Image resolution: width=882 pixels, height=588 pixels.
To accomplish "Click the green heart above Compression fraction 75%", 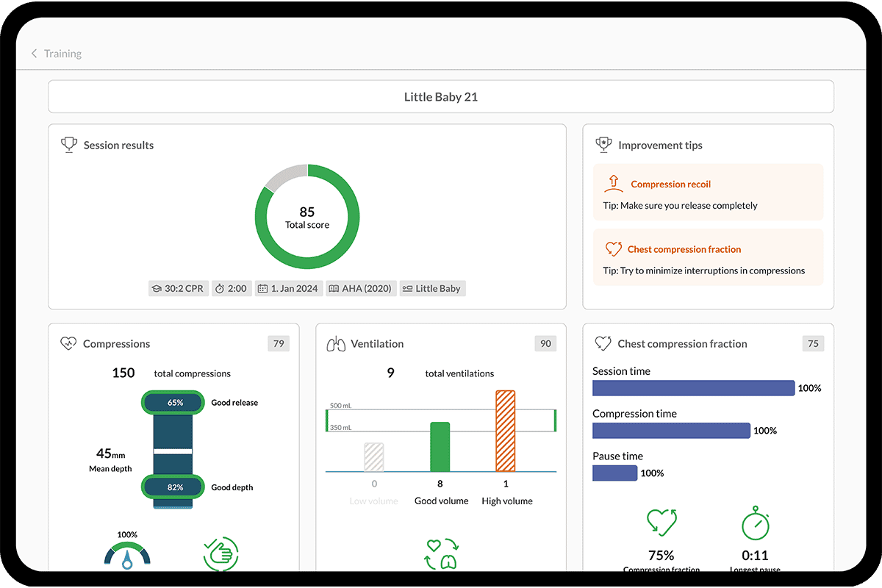I will coord(661,523).
